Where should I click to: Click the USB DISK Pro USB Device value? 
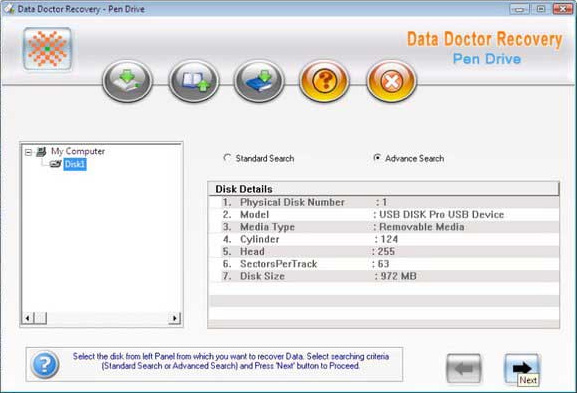[441, 215]
